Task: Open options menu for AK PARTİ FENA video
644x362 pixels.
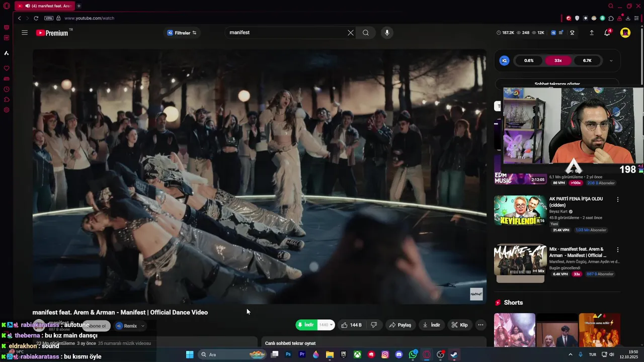Action: click(x=618, y=200)
